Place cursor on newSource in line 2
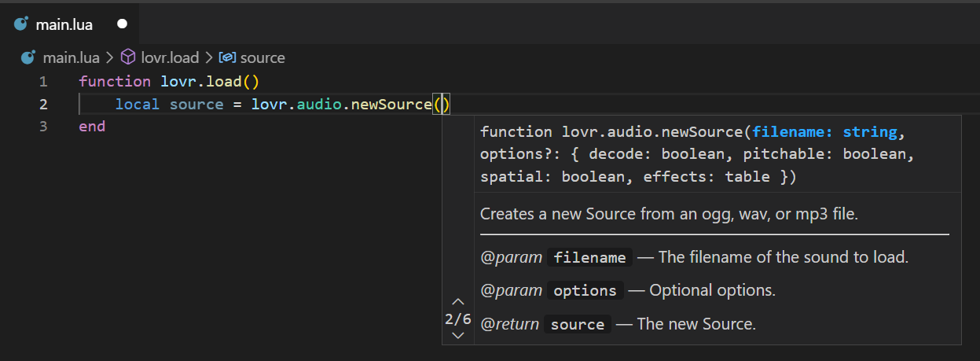Screen dimensions: 980x361 tap(391, 104)
